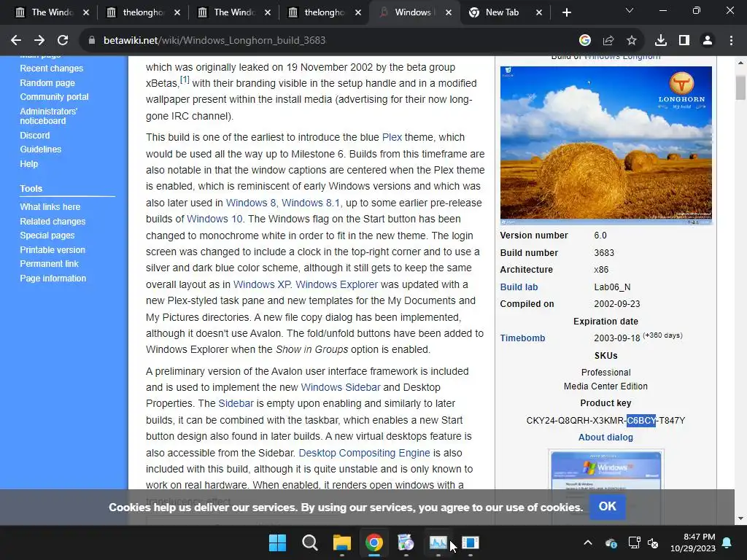Show hidden system tray icons

(588, 542)
